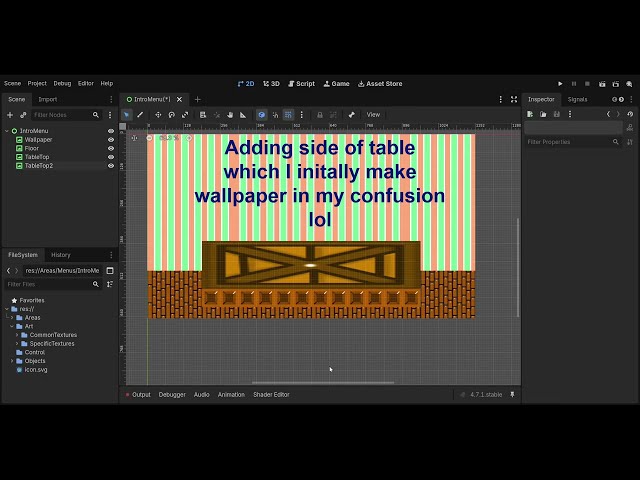Lock the selected node
Screen dimensions: 640x480
pyautogui.click(x=320, y=115)
